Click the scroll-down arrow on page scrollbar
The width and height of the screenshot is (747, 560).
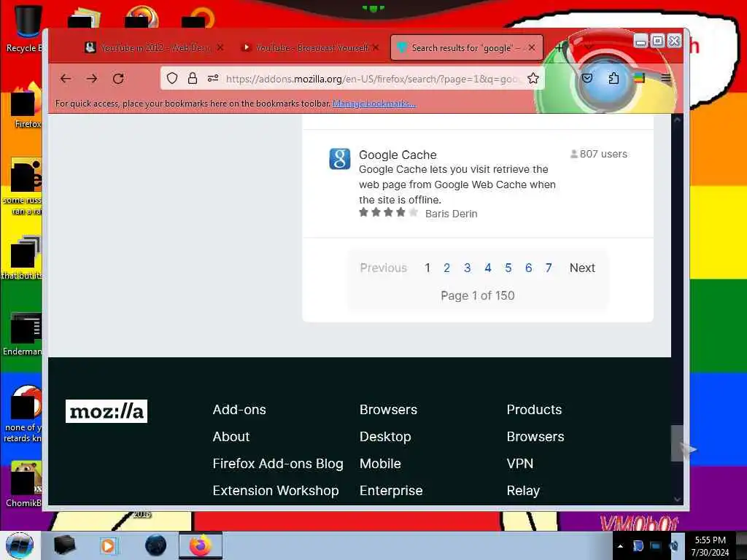click(x=677, y=499)
